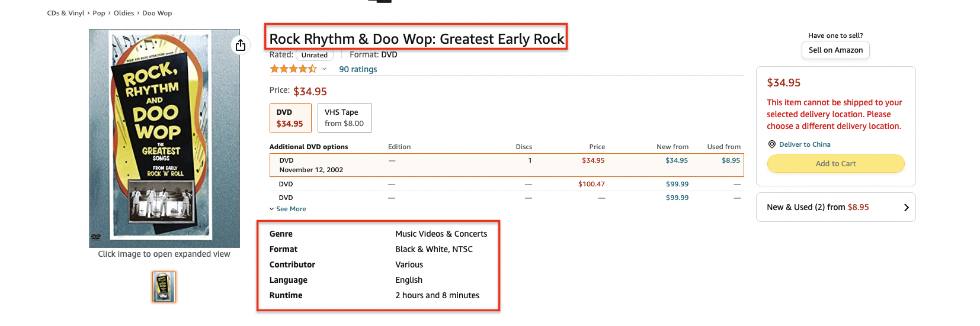Select the VHS Tape format option
Viewport: 980px width, 326px height.
click(x=344, y=118)
